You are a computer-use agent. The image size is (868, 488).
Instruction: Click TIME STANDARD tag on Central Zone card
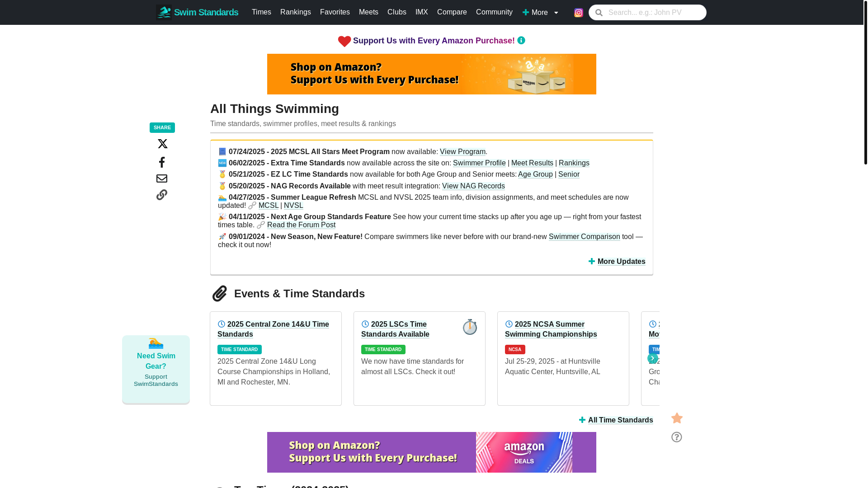240,350
